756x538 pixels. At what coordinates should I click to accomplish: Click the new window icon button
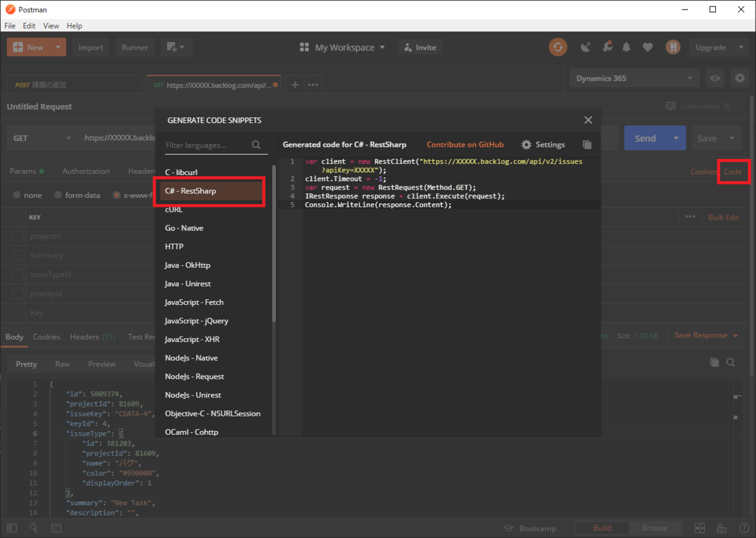[176, 47]
